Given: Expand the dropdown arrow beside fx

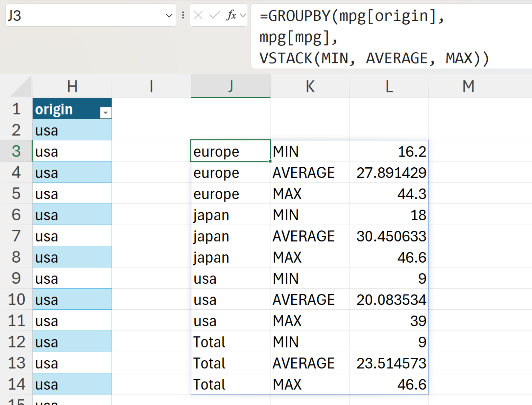Looking at the screenshot, I should [x=243, y=15].
